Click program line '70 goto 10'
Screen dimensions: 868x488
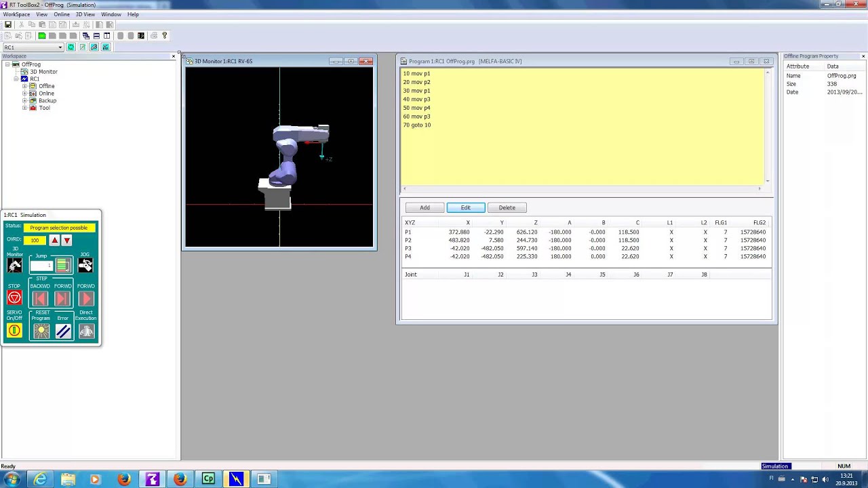coord(417,125)
